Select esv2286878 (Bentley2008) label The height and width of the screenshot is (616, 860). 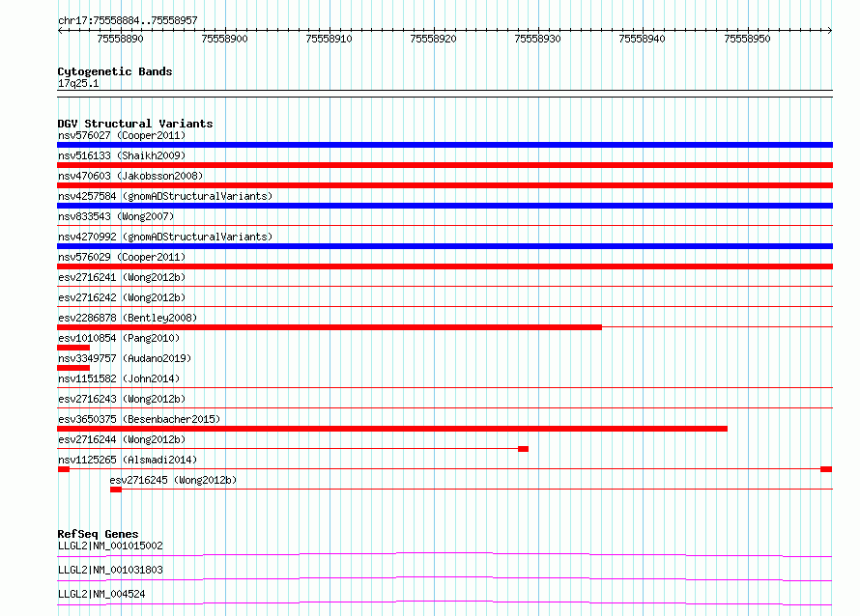128,318
